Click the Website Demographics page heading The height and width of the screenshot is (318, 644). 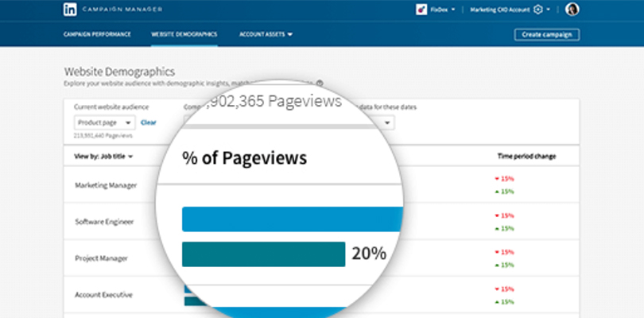coord(119,72)
